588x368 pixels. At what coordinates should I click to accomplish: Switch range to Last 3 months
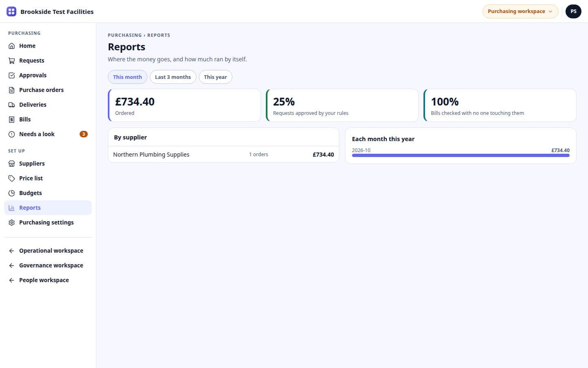click(173, 77)
